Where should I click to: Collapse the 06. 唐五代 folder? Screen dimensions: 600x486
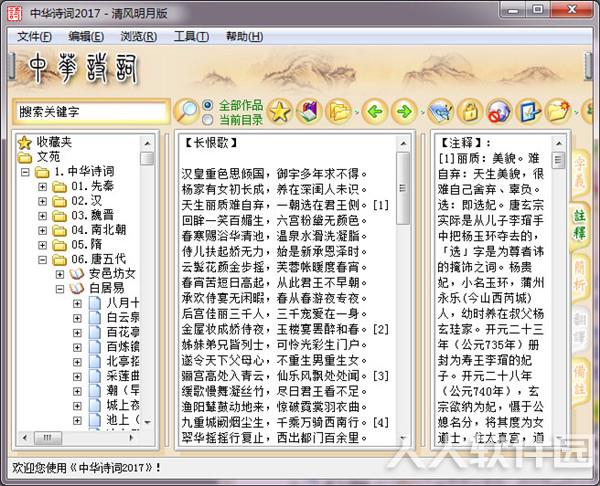pos(42,260)
